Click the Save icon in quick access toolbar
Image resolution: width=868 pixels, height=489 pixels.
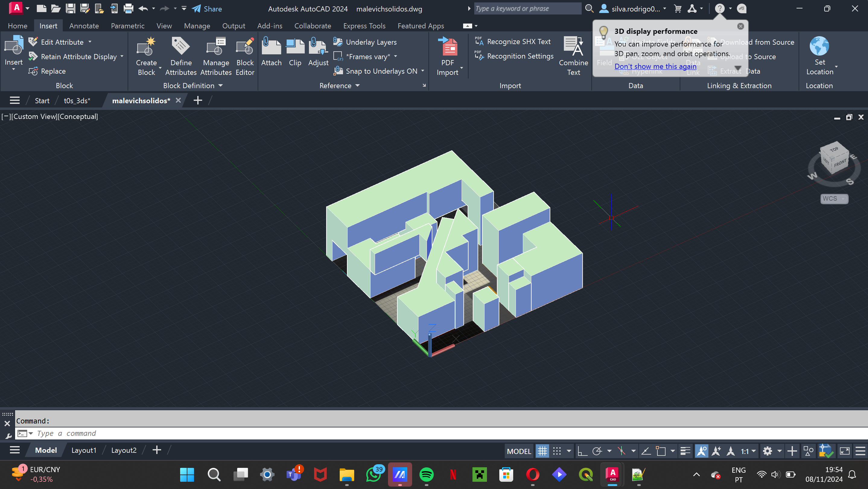[x=70, y=9]
